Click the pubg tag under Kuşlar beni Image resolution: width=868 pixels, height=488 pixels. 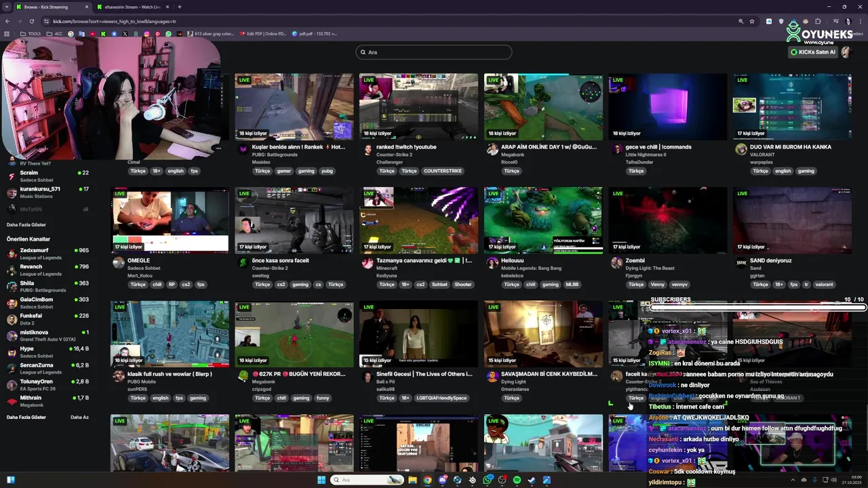point(327,171)
